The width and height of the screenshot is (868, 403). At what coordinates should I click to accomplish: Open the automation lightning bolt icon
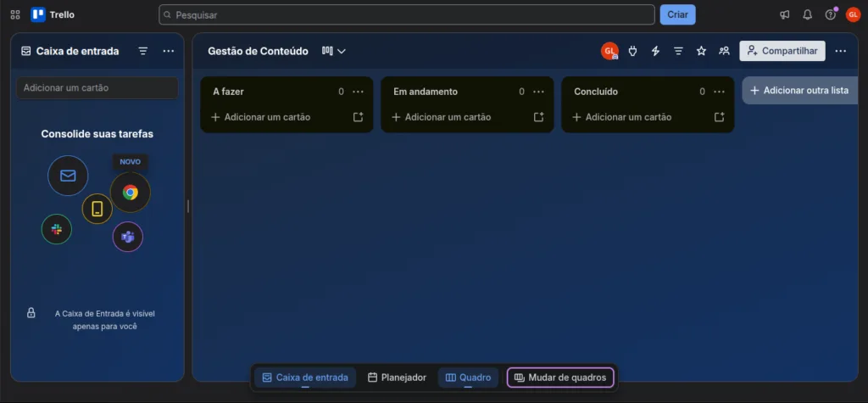click(x=655, y=51)
